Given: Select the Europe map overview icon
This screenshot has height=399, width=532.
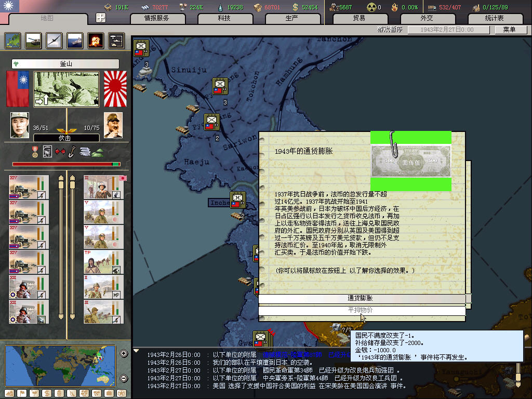Looking at the screenshot, I should (x=13, y=41).
